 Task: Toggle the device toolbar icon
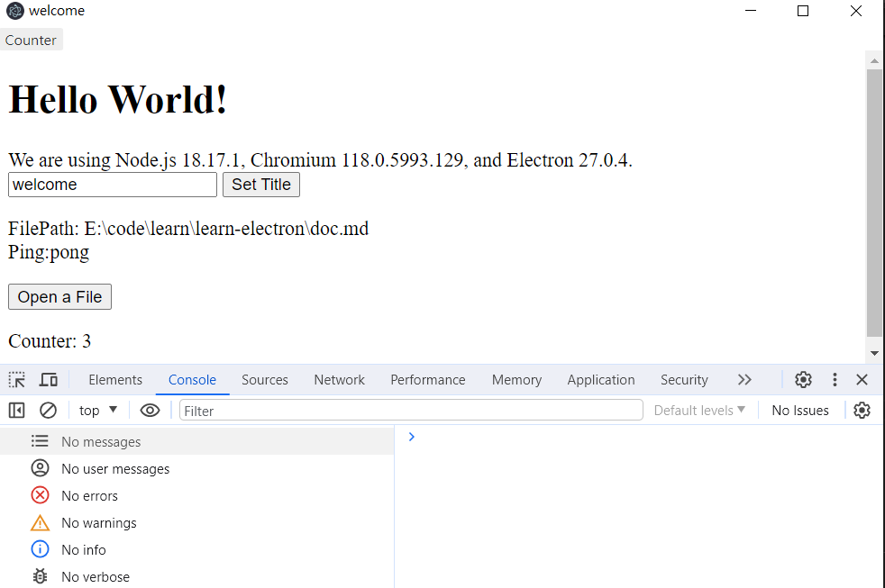[x=49, y=379]
